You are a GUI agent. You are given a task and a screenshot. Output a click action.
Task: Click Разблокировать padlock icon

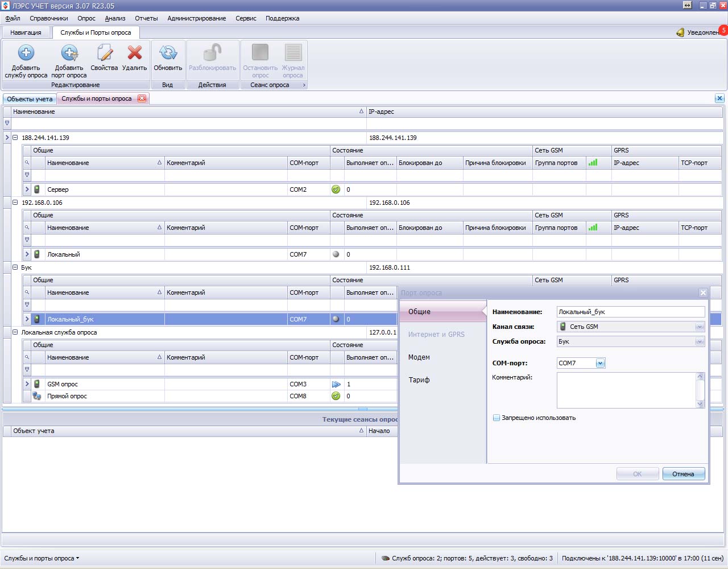point(212,53)
